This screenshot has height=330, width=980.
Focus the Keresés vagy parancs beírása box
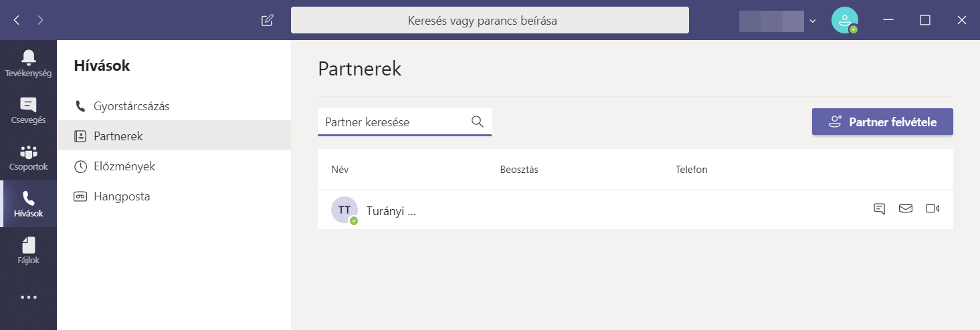pyautogui.click(x=490, y=21)
